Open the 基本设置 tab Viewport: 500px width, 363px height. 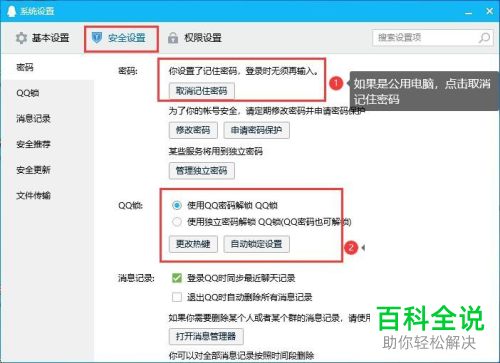(42, 38)
